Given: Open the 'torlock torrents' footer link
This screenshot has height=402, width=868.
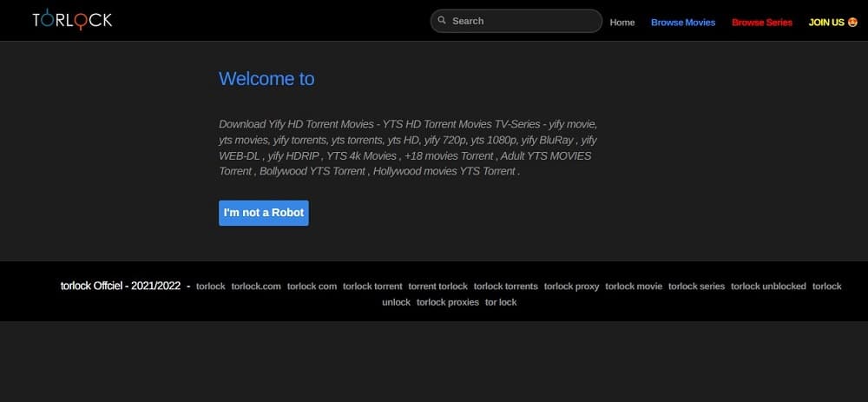Looking at the screenshot, I should tap(505, 287).
